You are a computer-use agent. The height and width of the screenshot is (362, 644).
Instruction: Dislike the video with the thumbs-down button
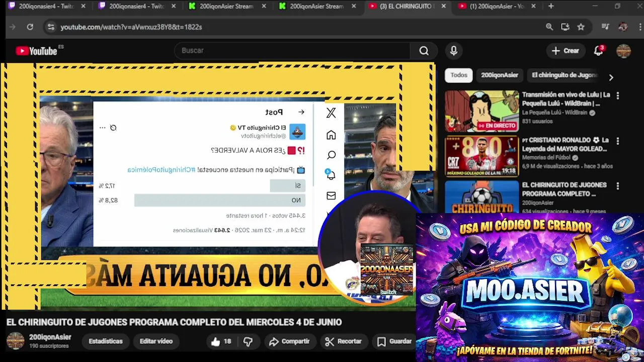point(248,342)
